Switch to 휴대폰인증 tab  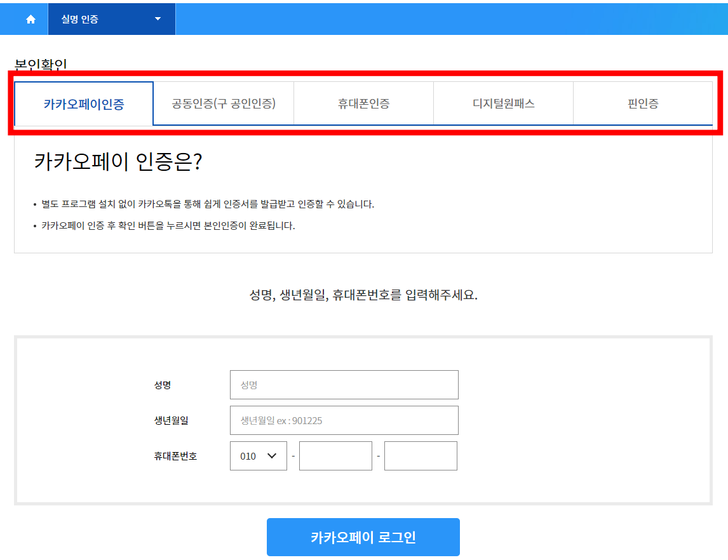363,103
